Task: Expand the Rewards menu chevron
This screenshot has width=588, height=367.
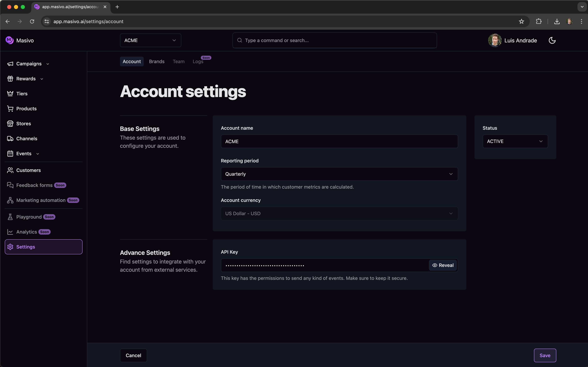Action: tap(42, 79)
